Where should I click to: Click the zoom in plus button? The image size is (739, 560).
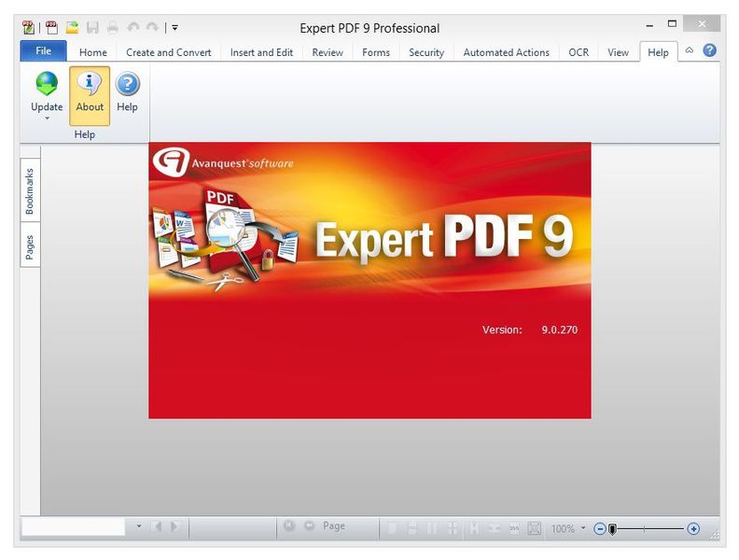pyautogui.click(x=693, y=529)
